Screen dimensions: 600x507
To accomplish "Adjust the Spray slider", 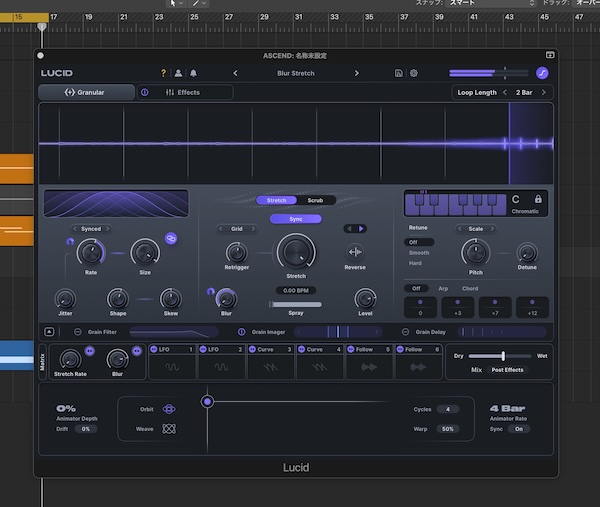I will click(x=296, y=304).
